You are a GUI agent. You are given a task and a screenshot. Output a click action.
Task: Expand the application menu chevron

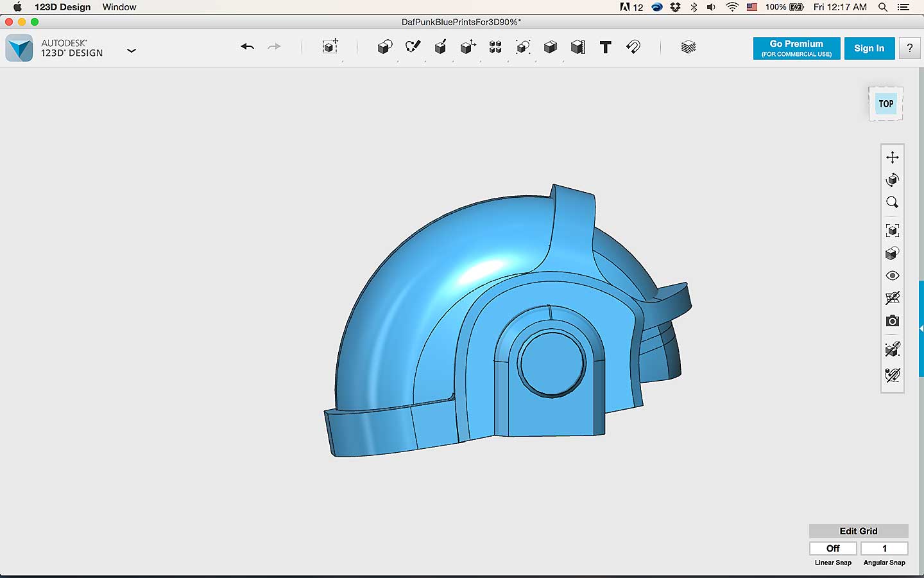pos(132,50)
